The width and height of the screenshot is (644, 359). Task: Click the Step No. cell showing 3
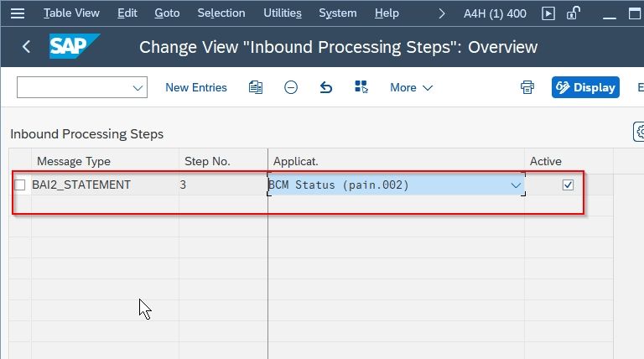pyautogui.click(x=223, y=185)
